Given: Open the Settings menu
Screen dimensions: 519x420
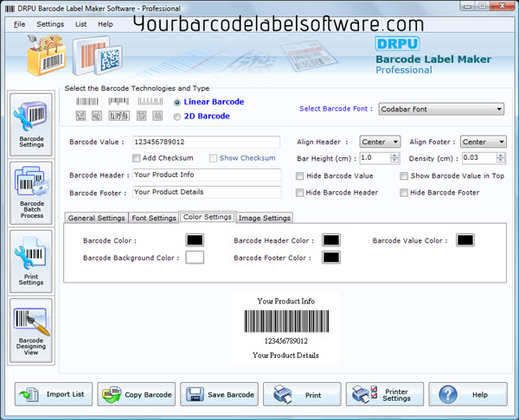Looking at the screenshot, I should point(50,24).
